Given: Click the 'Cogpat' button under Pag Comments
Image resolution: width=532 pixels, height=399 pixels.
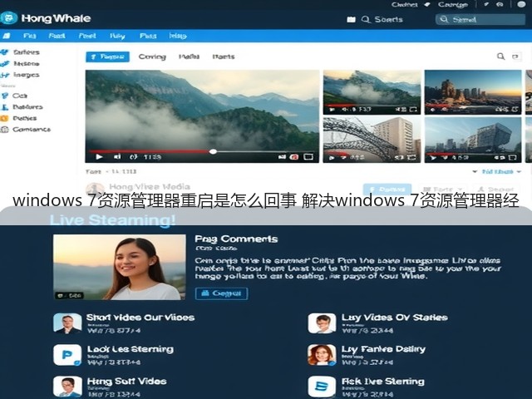Looking at the screenshot, I should pyautogui.click(x=222, y=293).
